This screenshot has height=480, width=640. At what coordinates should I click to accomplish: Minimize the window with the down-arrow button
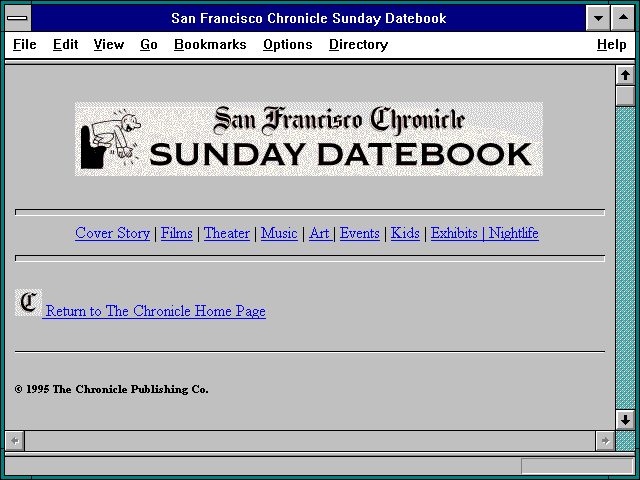pos(598,18)
